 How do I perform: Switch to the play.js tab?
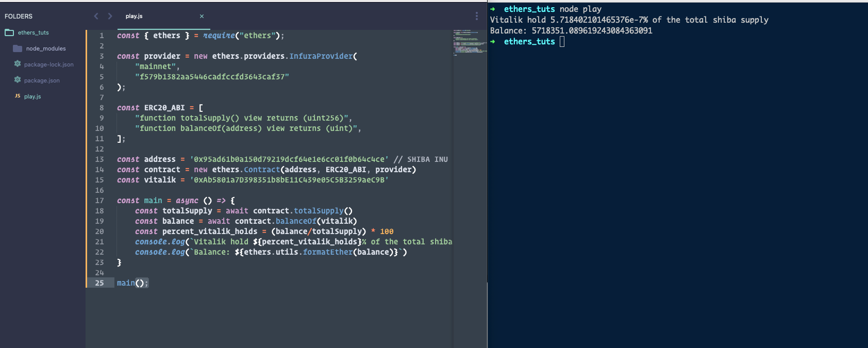click(134, 16)
